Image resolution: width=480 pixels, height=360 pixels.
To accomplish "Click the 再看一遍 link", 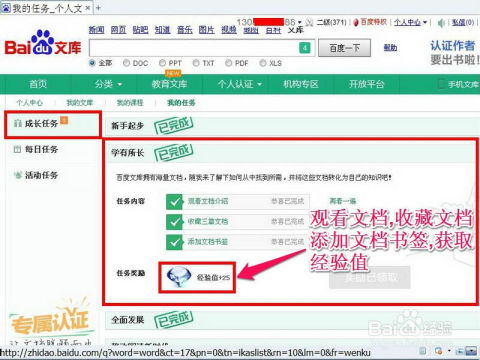I will (x=342, y=201).
